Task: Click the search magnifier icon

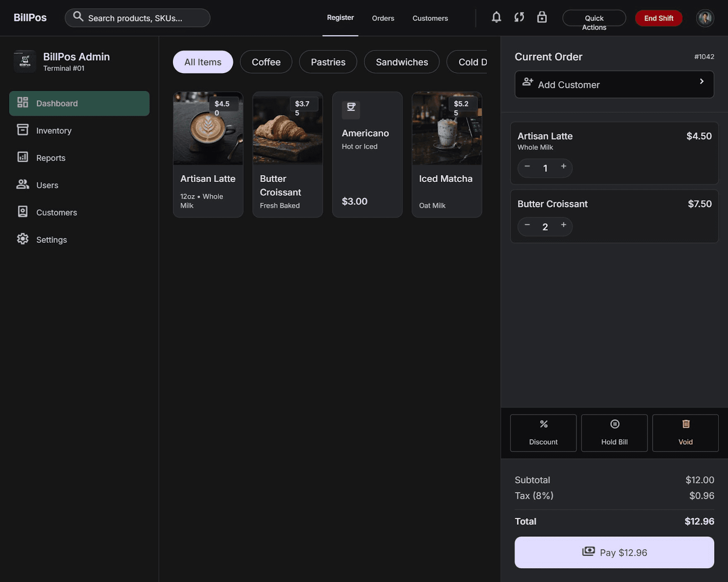Action: click(78, 17)
